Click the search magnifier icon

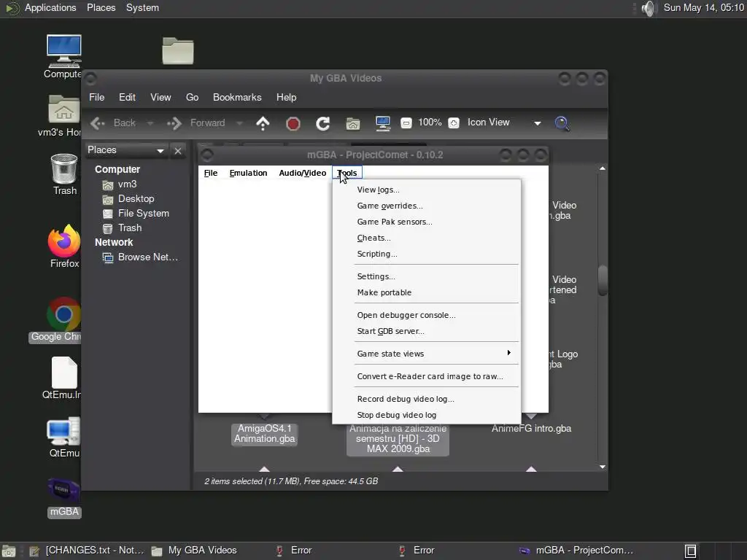562,123
